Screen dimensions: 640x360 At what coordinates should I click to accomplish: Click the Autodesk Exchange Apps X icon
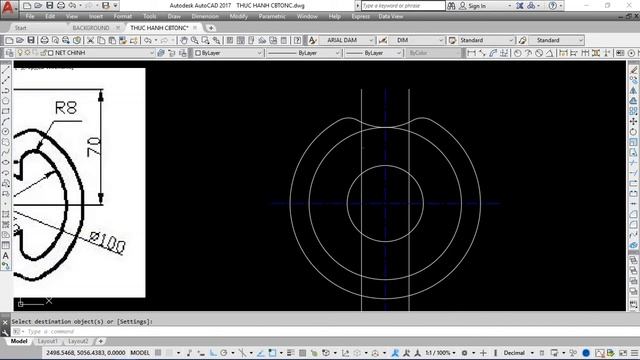coord(520,6)
